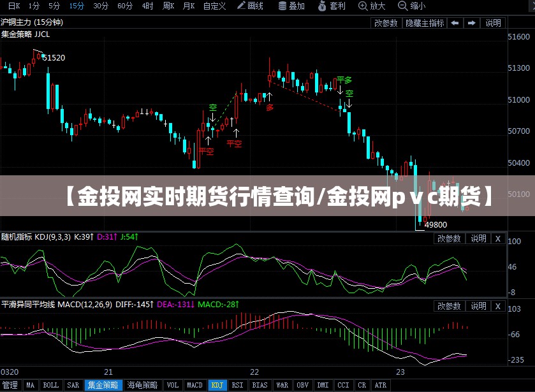Select the 30分 timeframe
This screenshot has width=535, height=392.
coord(101,6)
